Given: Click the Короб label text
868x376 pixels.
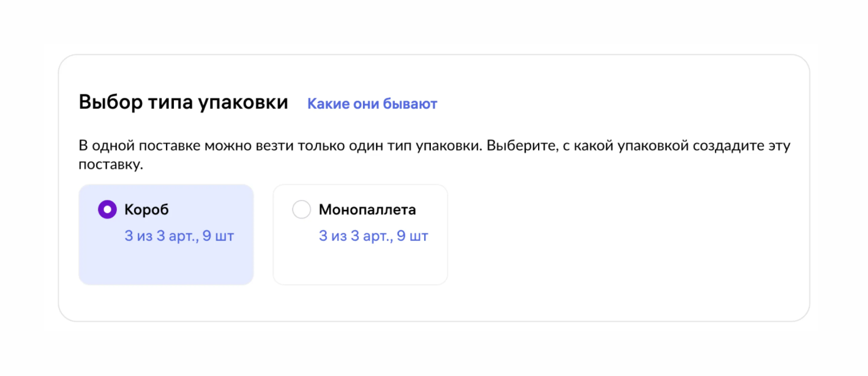Looking at the screenshot, I should 147,210.
